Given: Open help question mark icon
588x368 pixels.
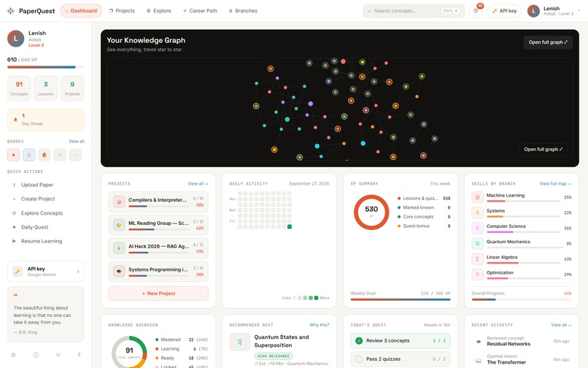Looking at the screenshot, I should pos(79,355).
